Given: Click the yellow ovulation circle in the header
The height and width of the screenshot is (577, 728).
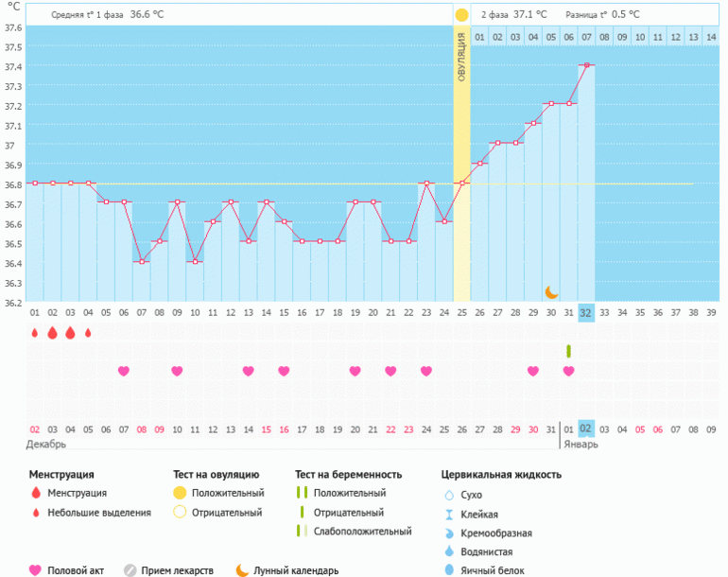Looking at the screenshot, I should coord(461,15).
